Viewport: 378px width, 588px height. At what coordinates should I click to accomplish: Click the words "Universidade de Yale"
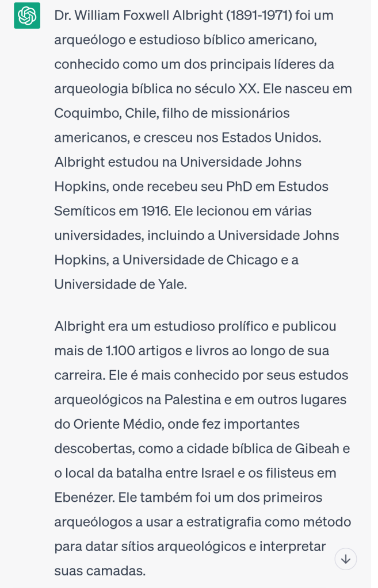pyautogui.click(x=120, y=285)
